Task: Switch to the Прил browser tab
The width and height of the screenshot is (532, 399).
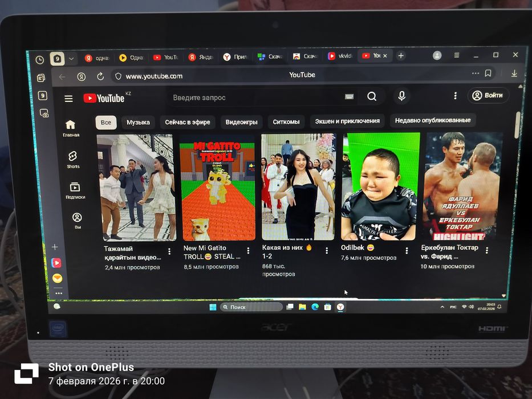Action: pos(235,57)
